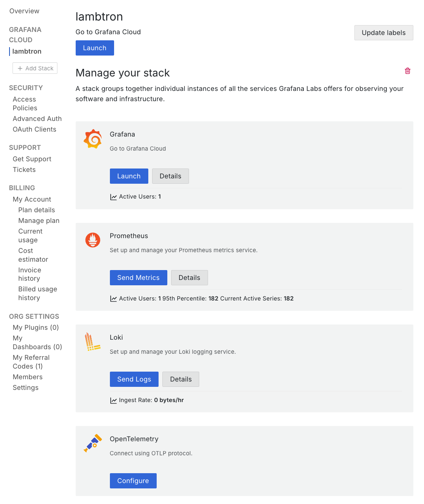
Task: Open Details on the Grafana card
Action: (170, 176)
